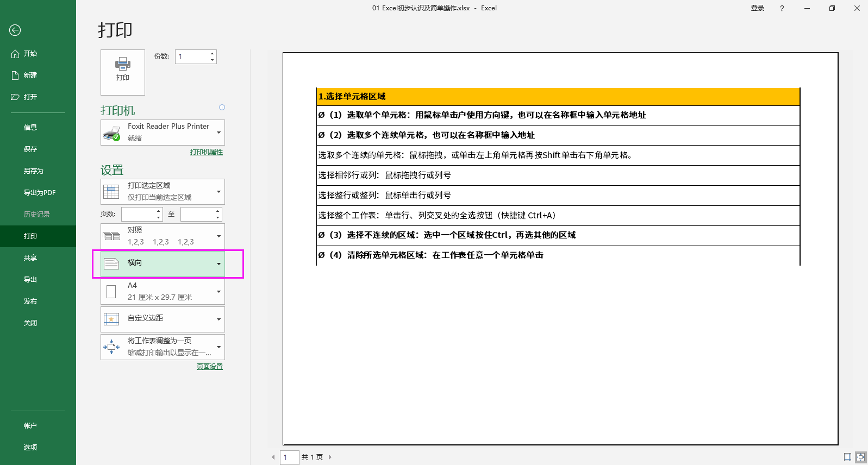Open the 对照 collation dropdown
This screenshot has height=465, width=868.
[x=163, y=236]
